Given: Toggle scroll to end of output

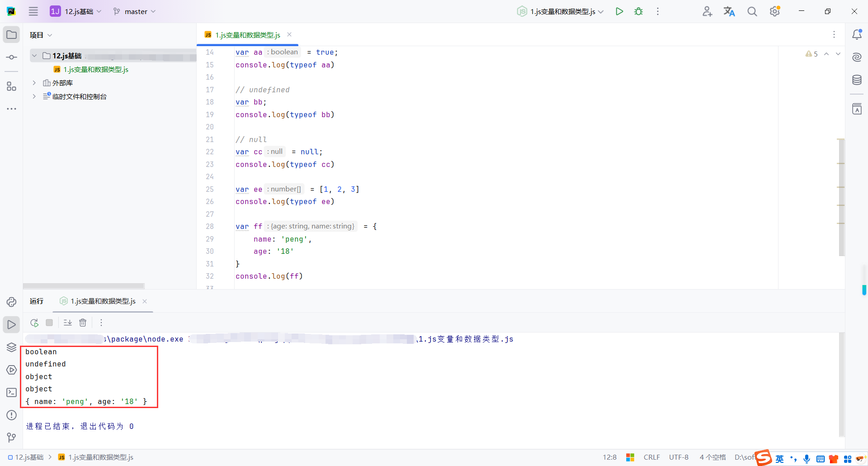Looking at the screenshot, I should pos(68,323).
